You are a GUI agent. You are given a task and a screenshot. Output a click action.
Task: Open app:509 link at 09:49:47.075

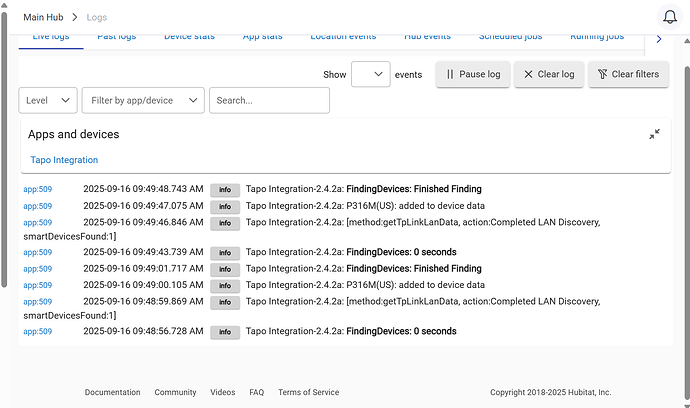(37, 206)
